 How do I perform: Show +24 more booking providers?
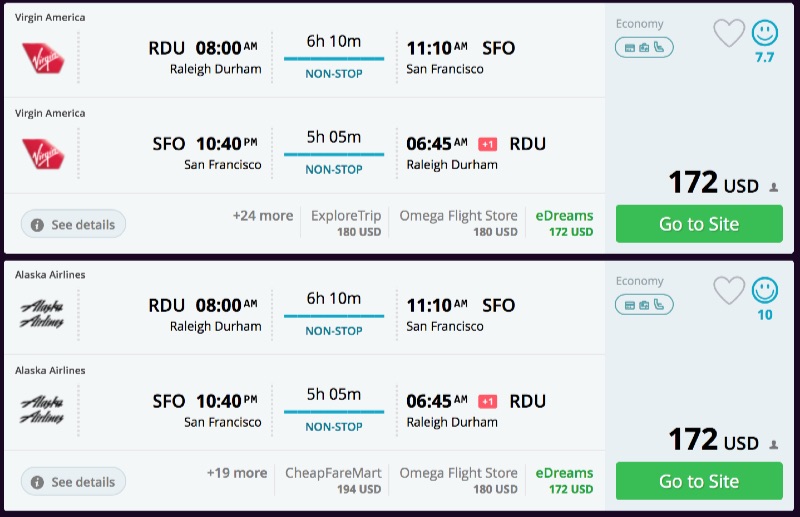click(263, 216)
